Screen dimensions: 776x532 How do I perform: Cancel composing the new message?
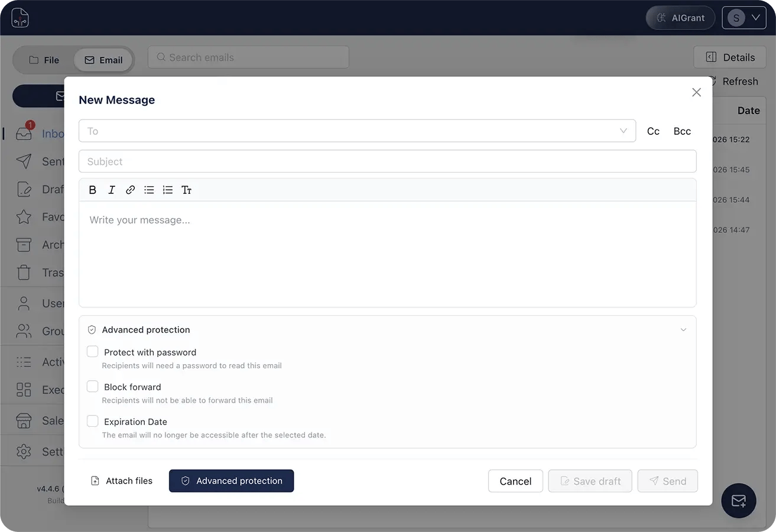515,481
